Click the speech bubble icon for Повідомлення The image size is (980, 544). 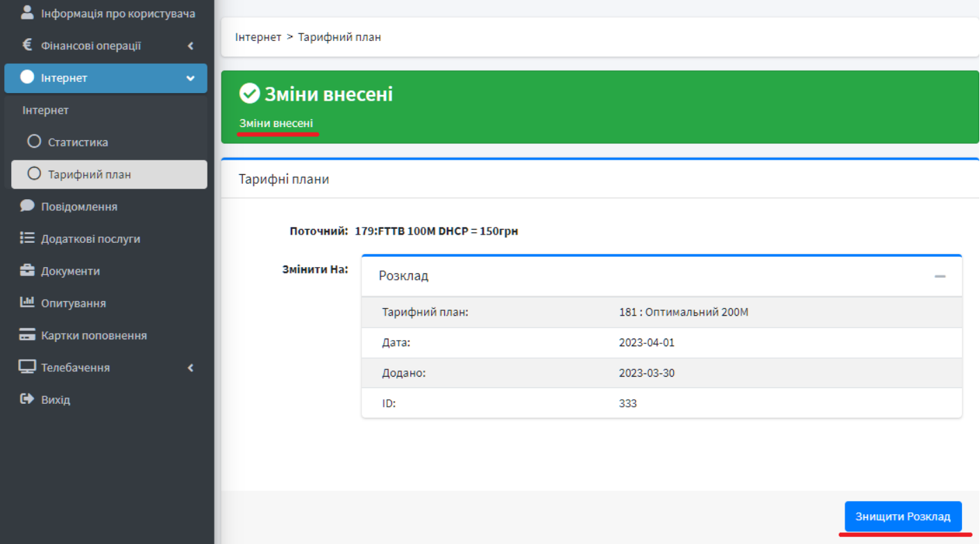(x=27, y=206)
